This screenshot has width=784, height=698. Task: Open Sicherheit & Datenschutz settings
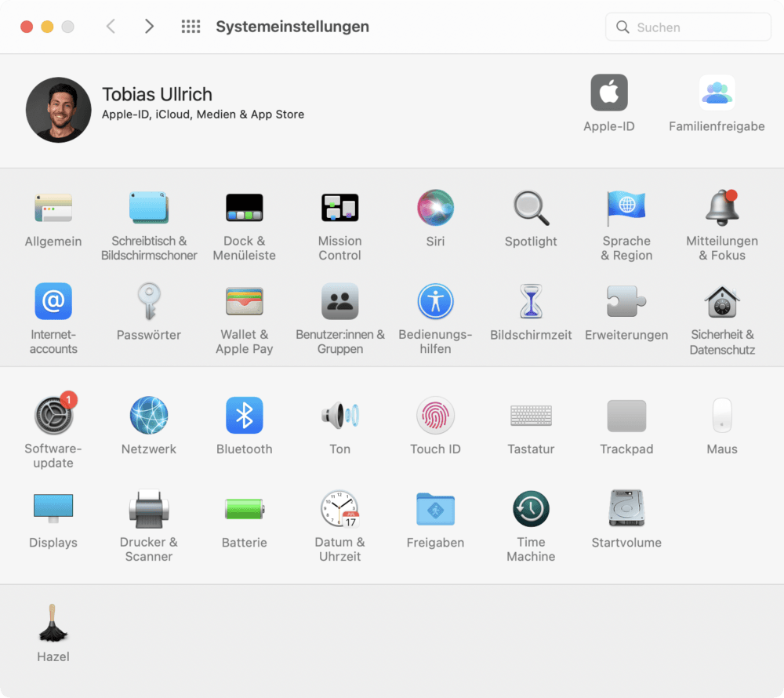[722, 301]
